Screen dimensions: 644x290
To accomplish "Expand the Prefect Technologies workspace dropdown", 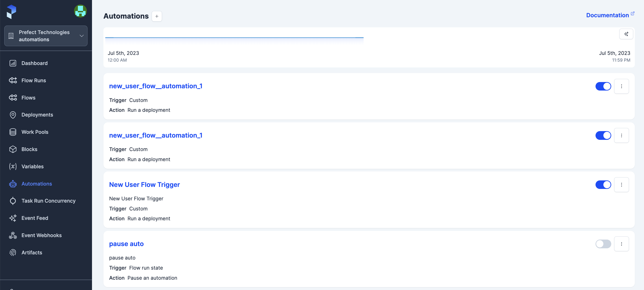I will click(46, 36).
